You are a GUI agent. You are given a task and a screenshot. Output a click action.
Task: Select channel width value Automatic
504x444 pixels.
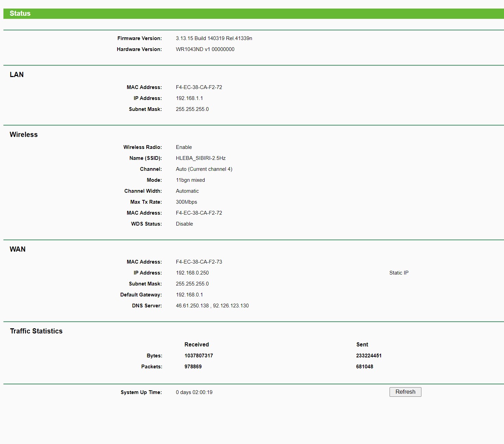pos(187,191)
